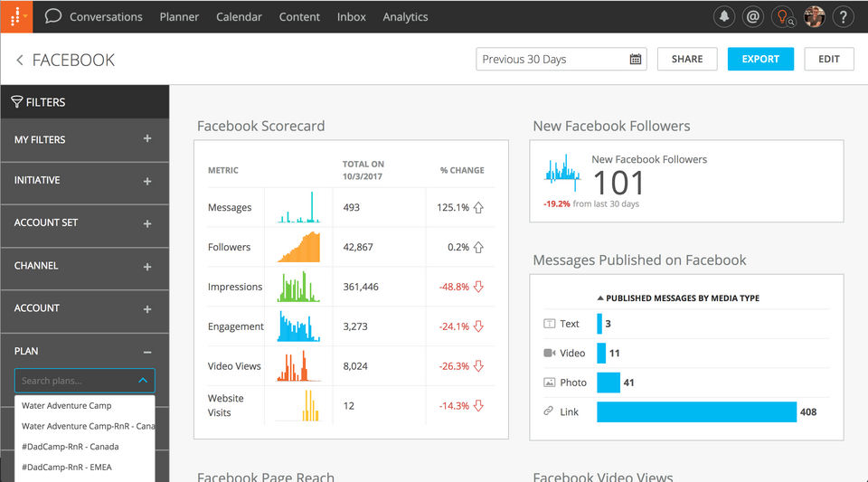Collapse the Plan filter section
The width and height of the screenshot is (868, 482).
click(x=147, y=352)
